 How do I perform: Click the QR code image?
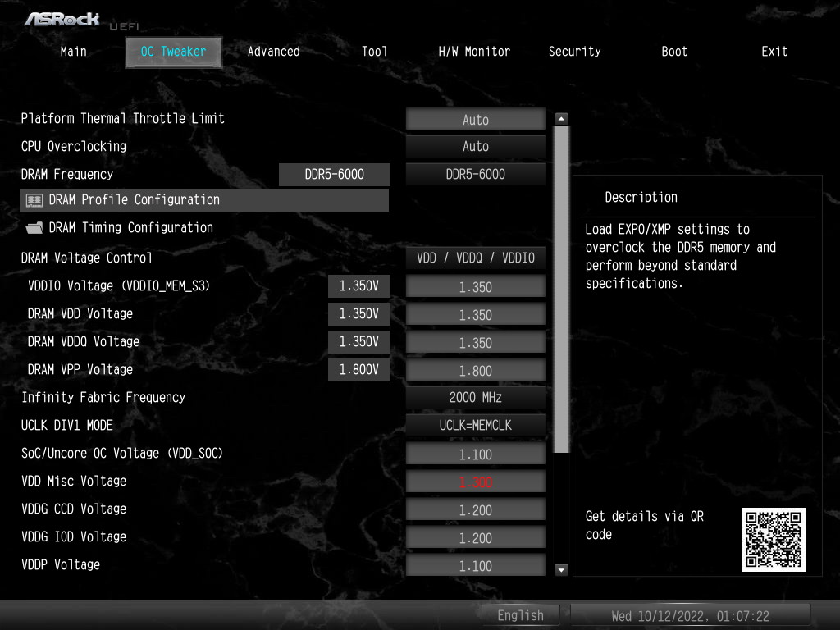point(773,540)
